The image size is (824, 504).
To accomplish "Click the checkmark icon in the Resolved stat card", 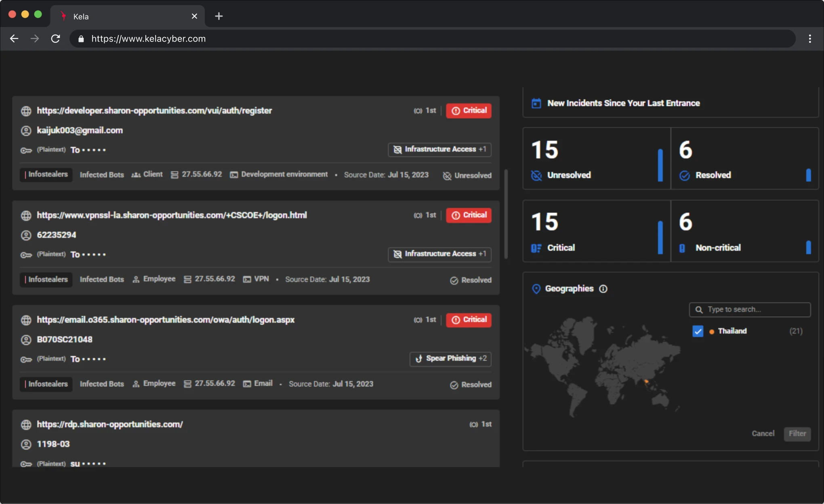I will [685, 176].
